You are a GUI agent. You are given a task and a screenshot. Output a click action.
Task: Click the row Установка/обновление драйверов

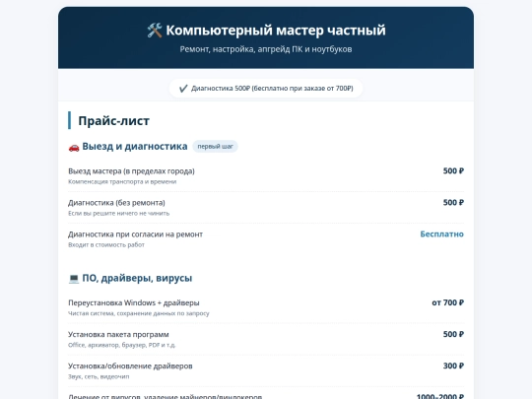(x=266, y=370)
